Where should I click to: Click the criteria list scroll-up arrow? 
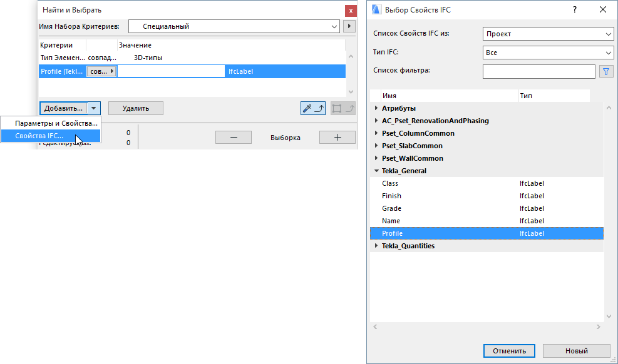(x=351, y=57)
